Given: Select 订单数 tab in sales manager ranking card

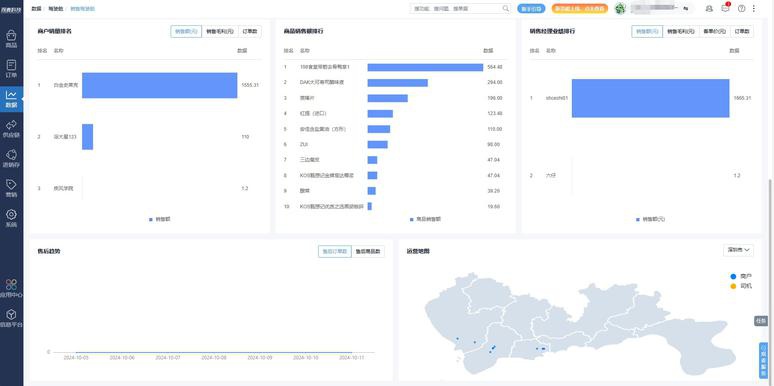Looking at the screenshot, I should 742,31.
